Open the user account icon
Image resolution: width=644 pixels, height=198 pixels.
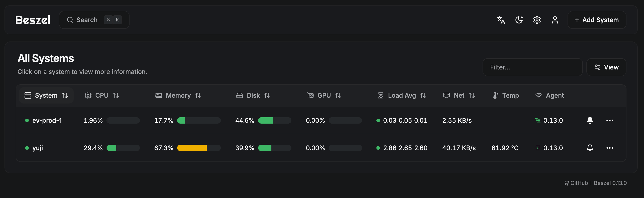[555, 20]
